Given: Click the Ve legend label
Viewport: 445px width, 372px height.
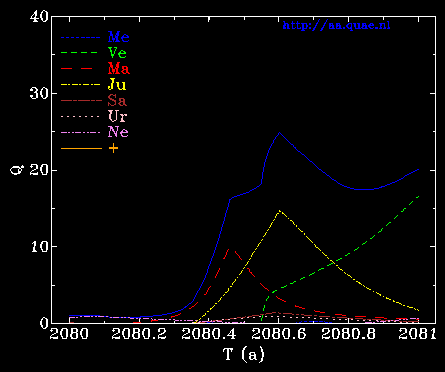Looking at the screenshot, I should (117, 53).
